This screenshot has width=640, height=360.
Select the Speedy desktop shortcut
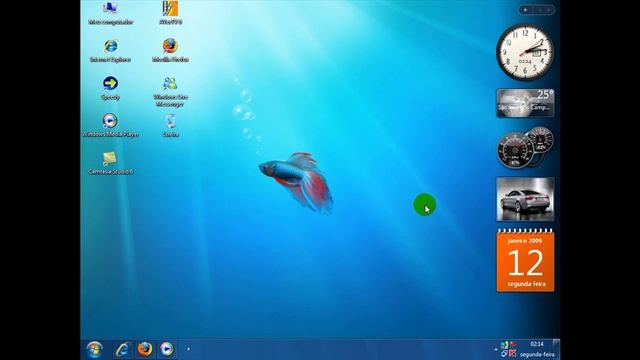point(110,88)
